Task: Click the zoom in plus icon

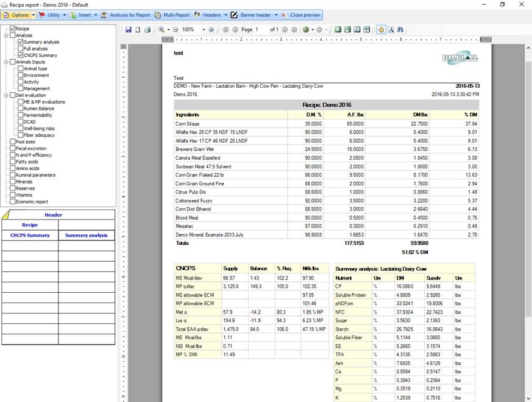Action: [x=211, y=29]
